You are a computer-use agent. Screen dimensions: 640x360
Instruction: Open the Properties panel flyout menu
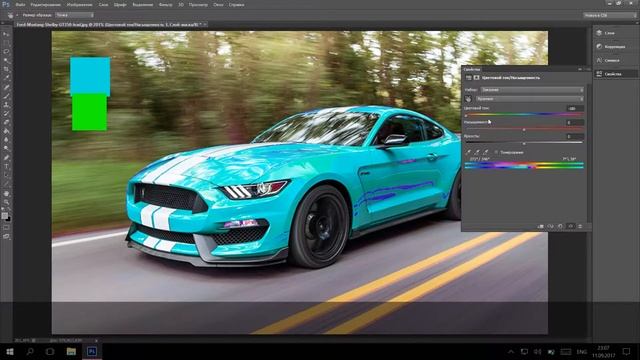point(588,69)
